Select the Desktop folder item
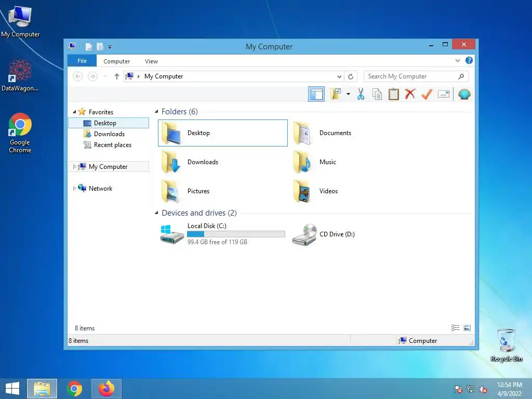 coord(222,132)
